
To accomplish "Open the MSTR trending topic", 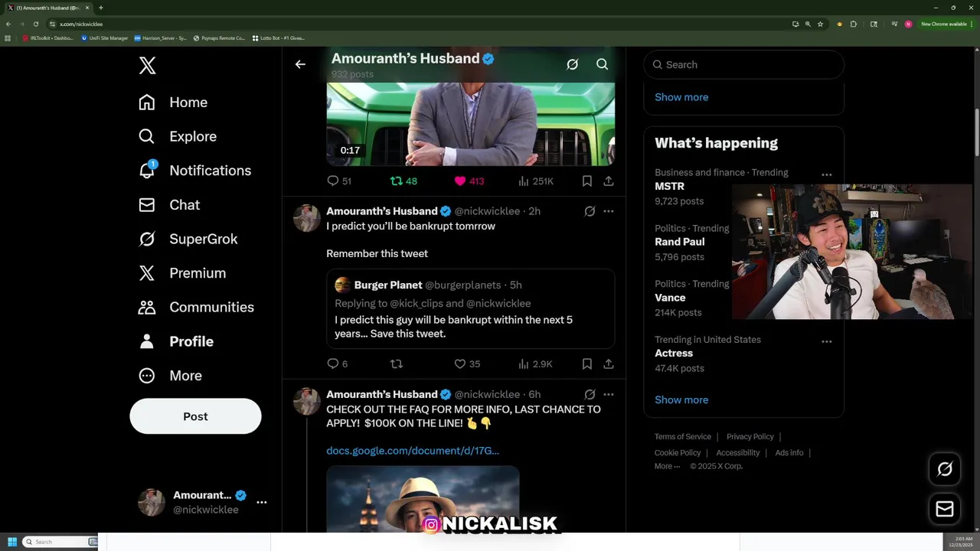I will click(x=669, y=186).
